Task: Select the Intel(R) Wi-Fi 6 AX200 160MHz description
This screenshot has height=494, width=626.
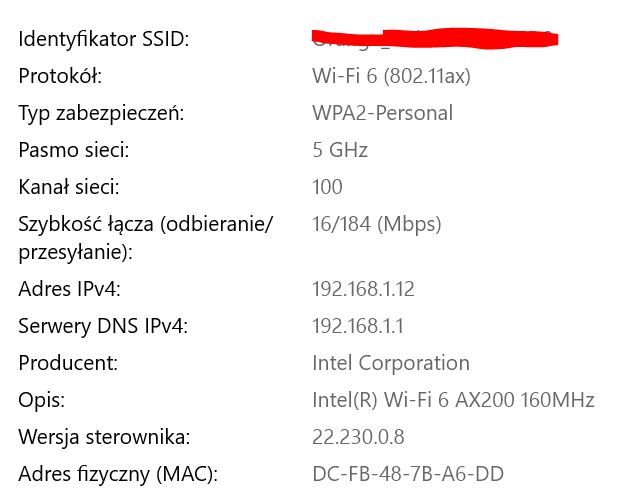Action: (x=453, y=400)
